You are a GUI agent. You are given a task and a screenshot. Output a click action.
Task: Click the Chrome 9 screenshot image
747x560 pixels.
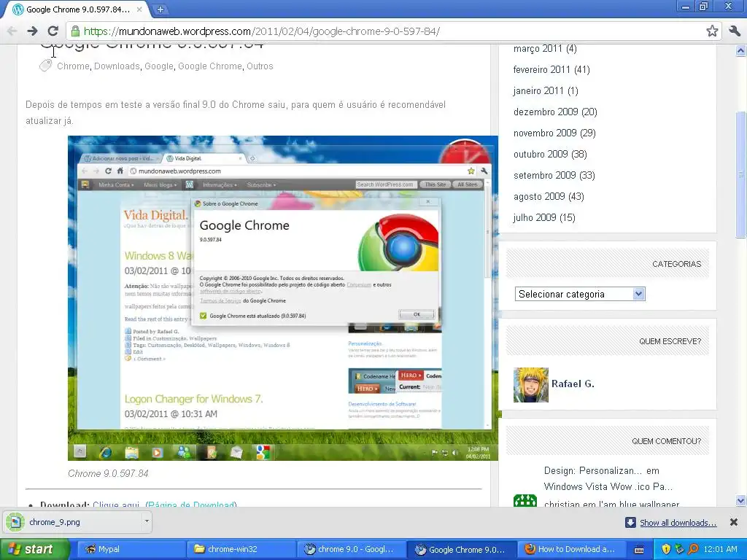click(283, 298)
